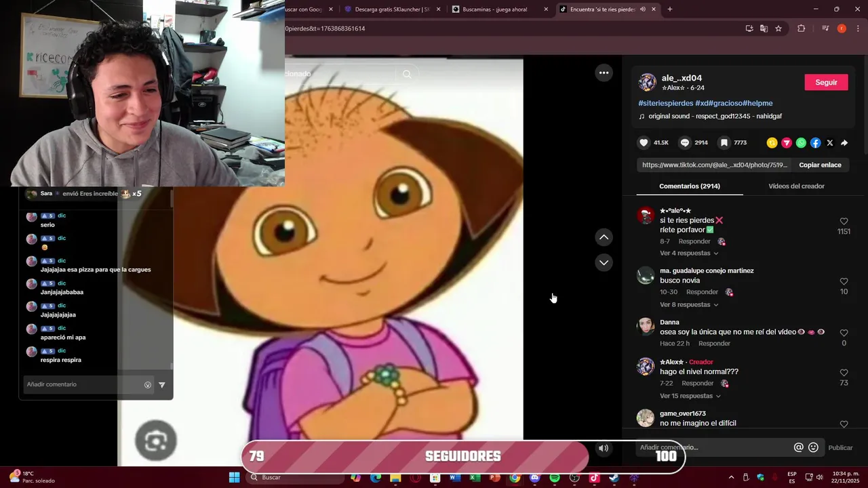
Task: Expand 'Ver 4 respuestas' replies
Action: tap(689, 253)
